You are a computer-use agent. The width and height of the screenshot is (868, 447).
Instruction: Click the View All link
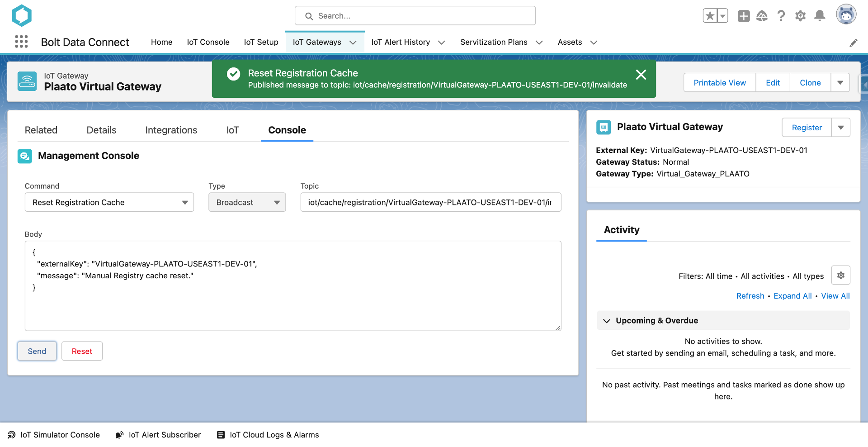(835, 296)
